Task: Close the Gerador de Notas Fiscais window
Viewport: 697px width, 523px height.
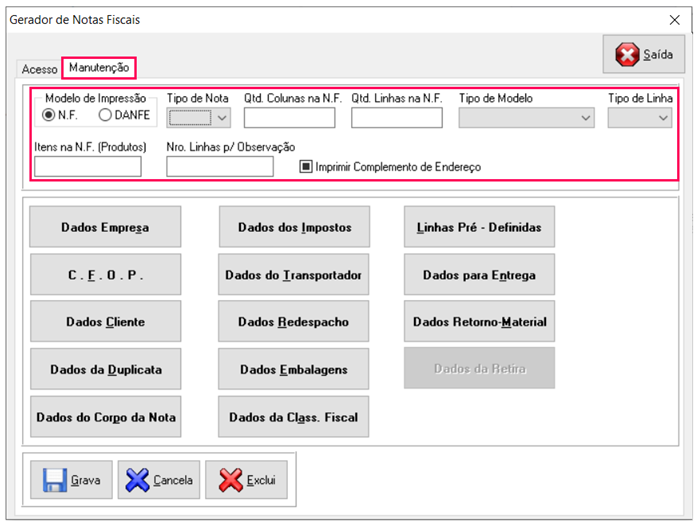Action: tap(672, 19)
